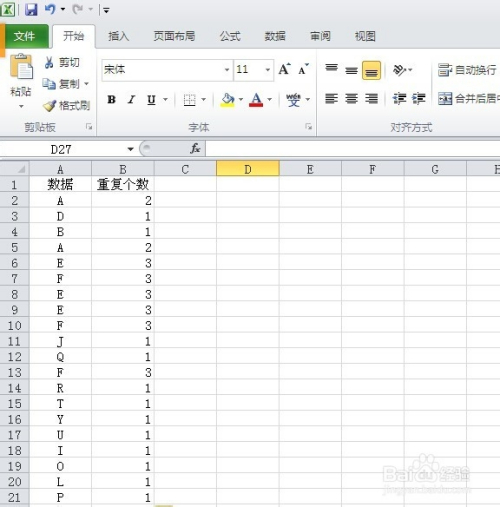Click the 复制 copy button
Viewport: 500px width, 507px height.
62,84
